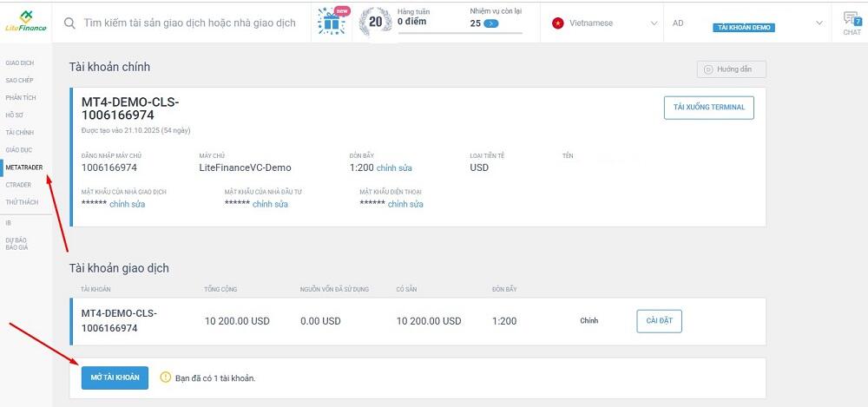
Task: Click the LiteFinance logo
Action: [25, 21]
